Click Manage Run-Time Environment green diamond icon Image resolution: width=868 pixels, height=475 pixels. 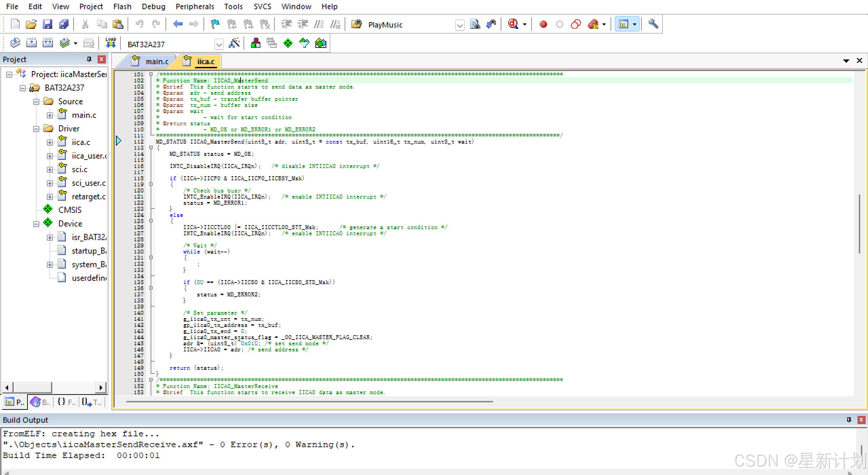288,43
